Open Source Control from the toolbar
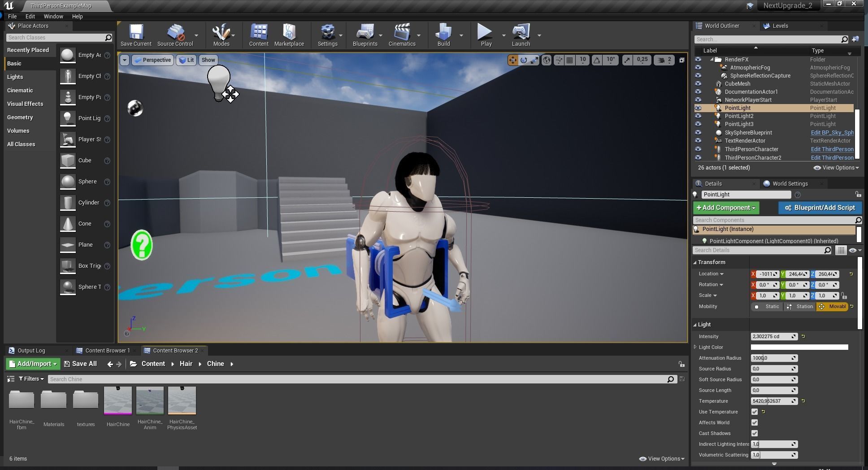 pos(175,35)
